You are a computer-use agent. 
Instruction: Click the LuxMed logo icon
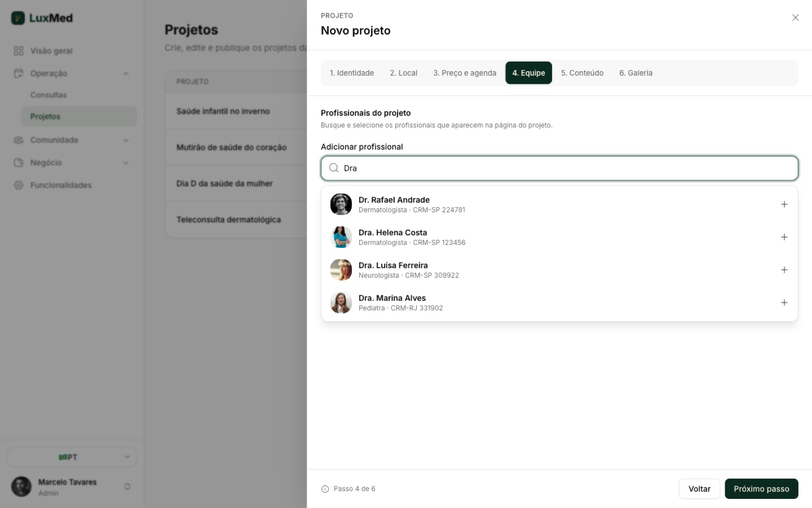point(18,18)
